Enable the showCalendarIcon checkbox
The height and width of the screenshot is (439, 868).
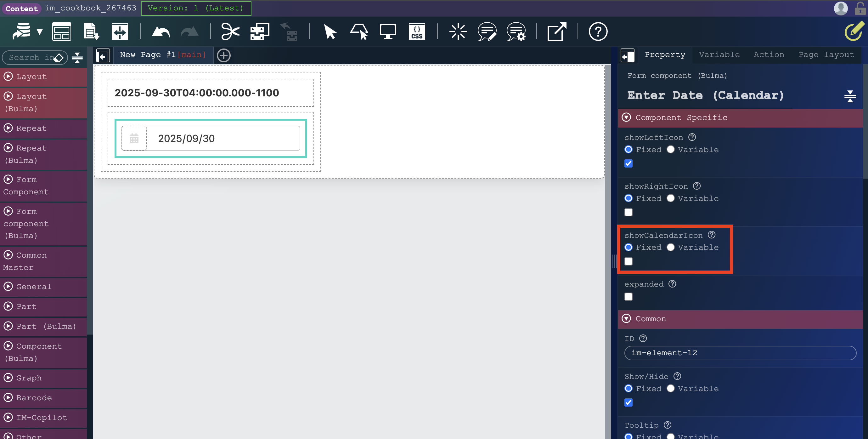point(628,261)
